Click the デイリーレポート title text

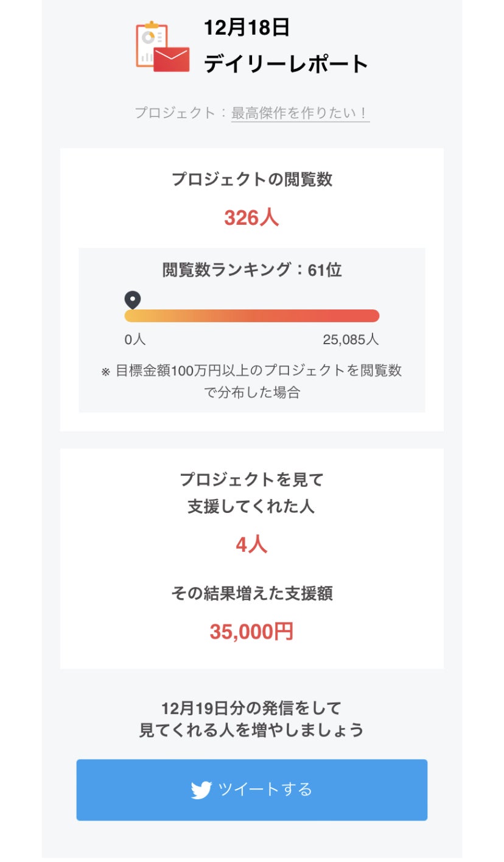286,64
